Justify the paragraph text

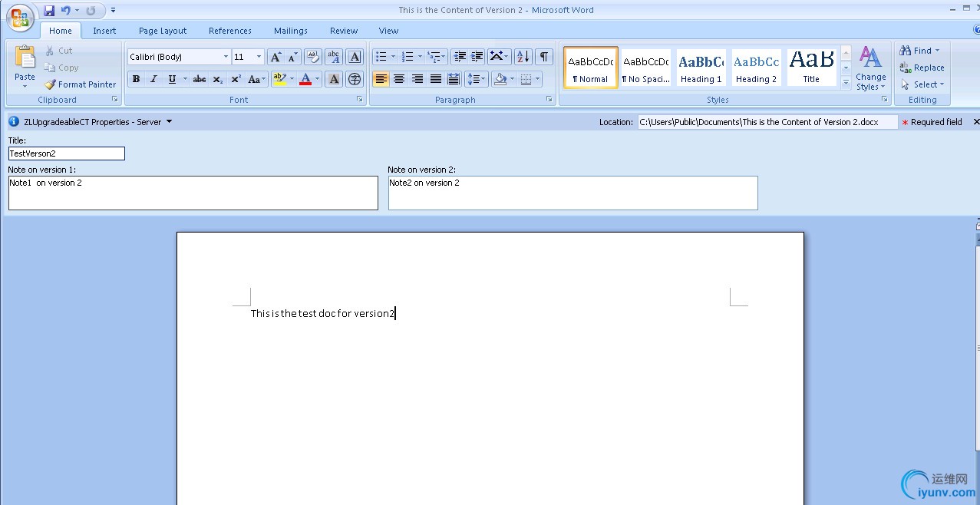(x=436, y=79)
